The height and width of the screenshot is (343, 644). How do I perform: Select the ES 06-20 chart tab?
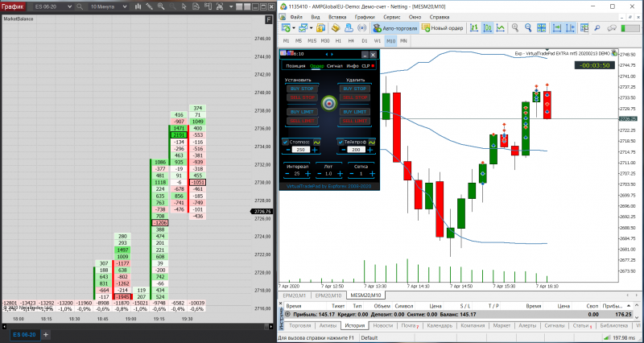click(x=24, y=335)
